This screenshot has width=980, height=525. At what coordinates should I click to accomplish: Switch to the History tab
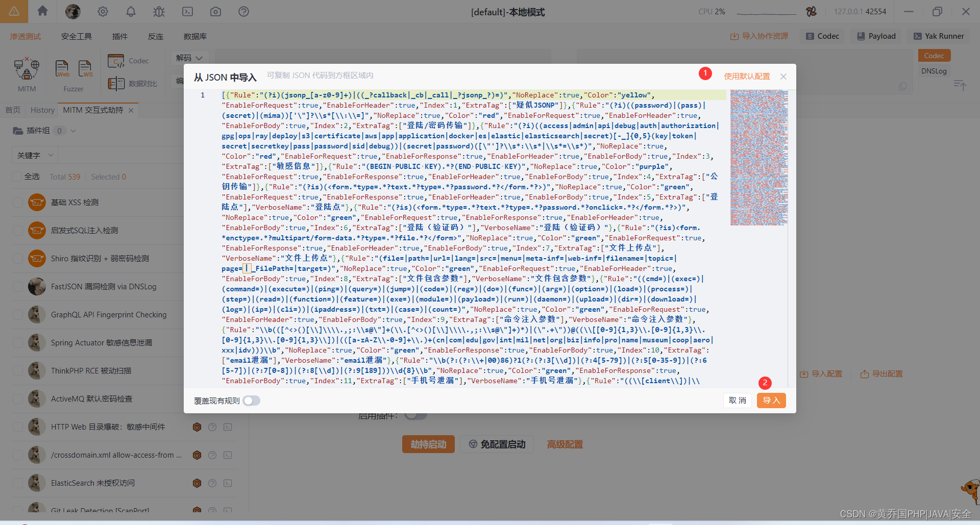pyautogui.click(x=42, y=110)
